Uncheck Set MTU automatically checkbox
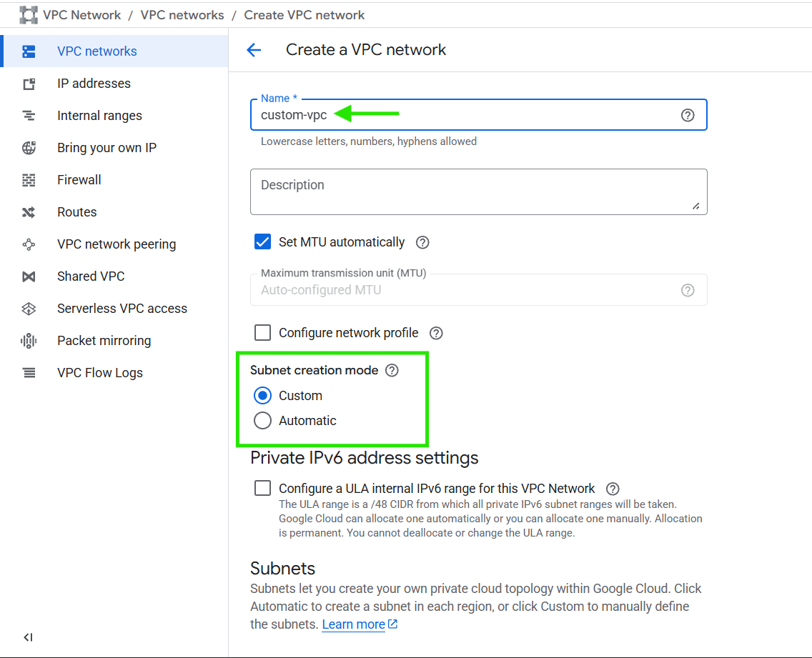Viewport: 812px width, 658px height. point(263,241)
